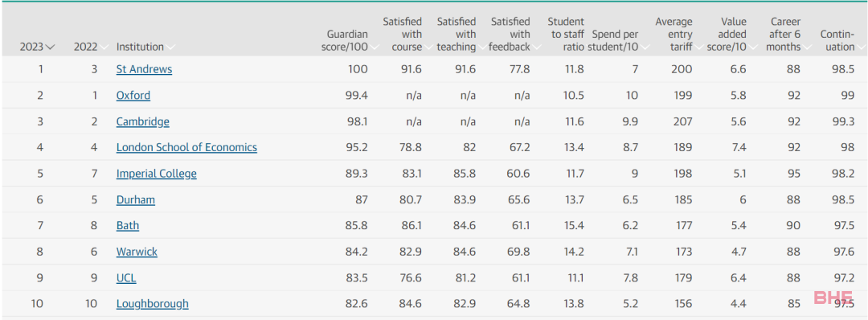Sort by the 2023 rank column chevron
The width and height of the screenshot is (868, 320).
point(51,47)
